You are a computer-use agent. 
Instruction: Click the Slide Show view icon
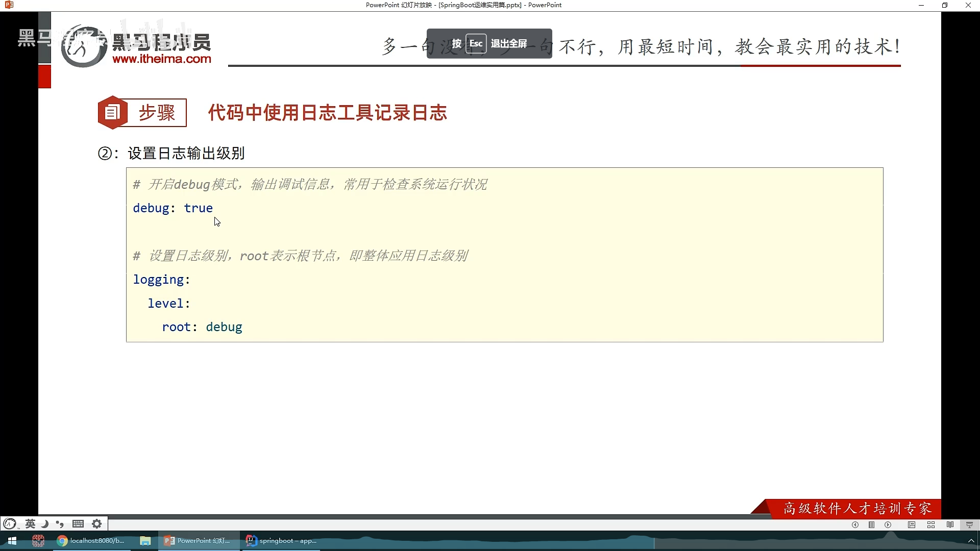[969, 524]
